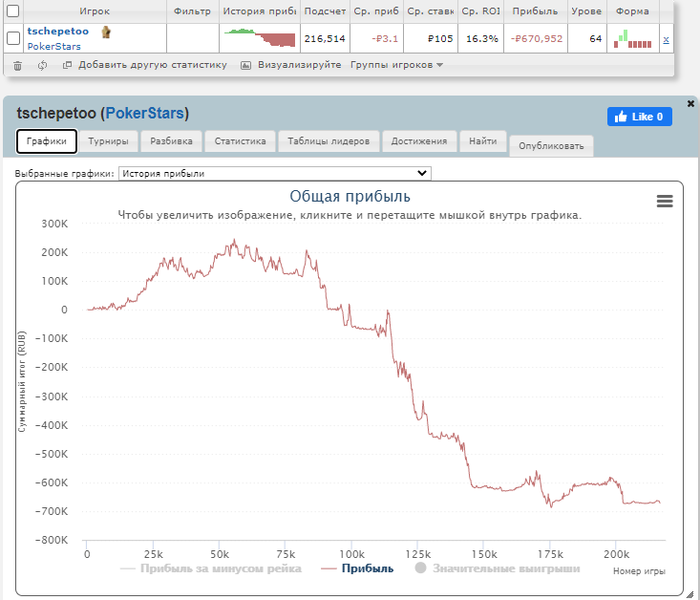This screenshot has width=700, height=600.
Task: Click the chart hamburger menu icon
Action: (x=665, y=201)
